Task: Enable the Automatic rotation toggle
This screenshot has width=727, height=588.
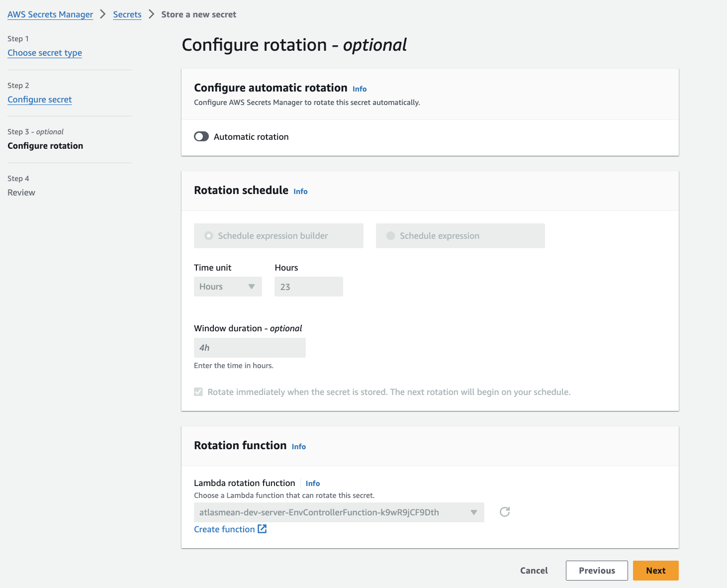Action: tap(201, 137)
